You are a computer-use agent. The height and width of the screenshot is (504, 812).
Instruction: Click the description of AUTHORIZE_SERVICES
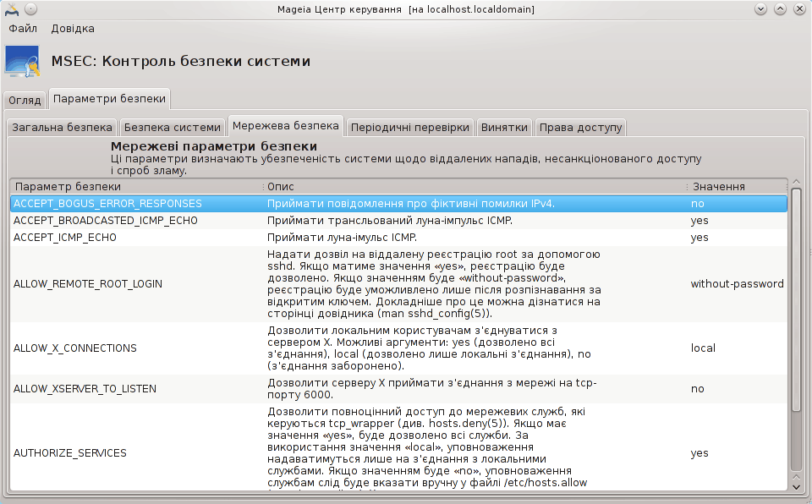tap(427, 450)
